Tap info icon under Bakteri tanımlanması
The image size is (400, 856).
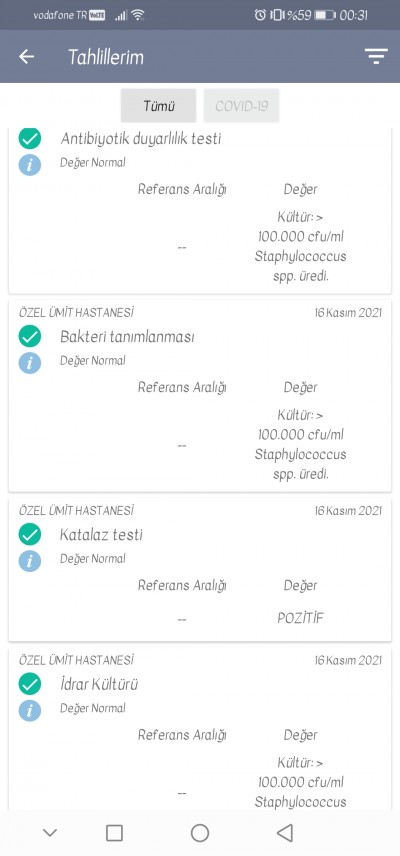[x=29, y=362]
